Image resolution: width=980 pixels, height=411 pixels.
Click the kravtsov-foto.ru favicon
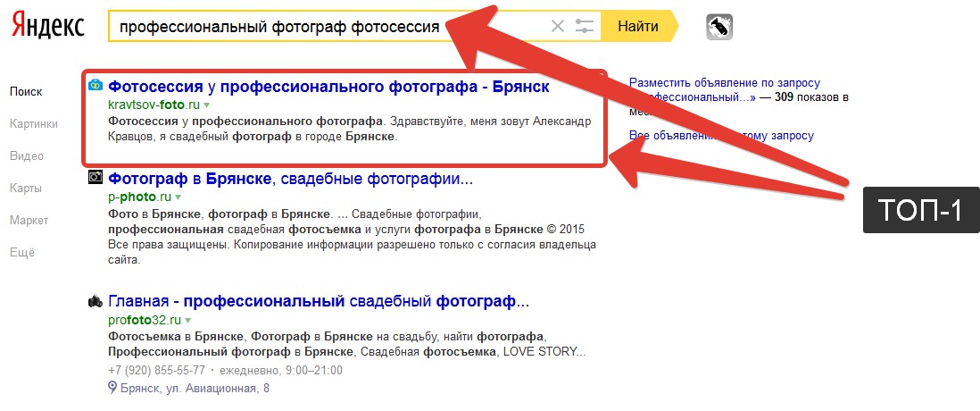(x=95, y=85)
